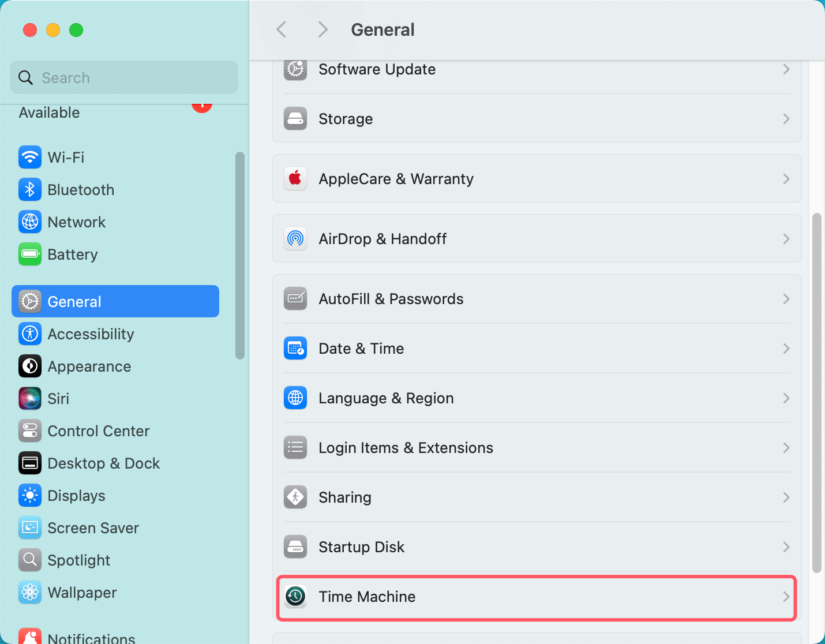Click the Apple logo on AppleCare & Warranty

pyautogui.click(x=295, y=178)
